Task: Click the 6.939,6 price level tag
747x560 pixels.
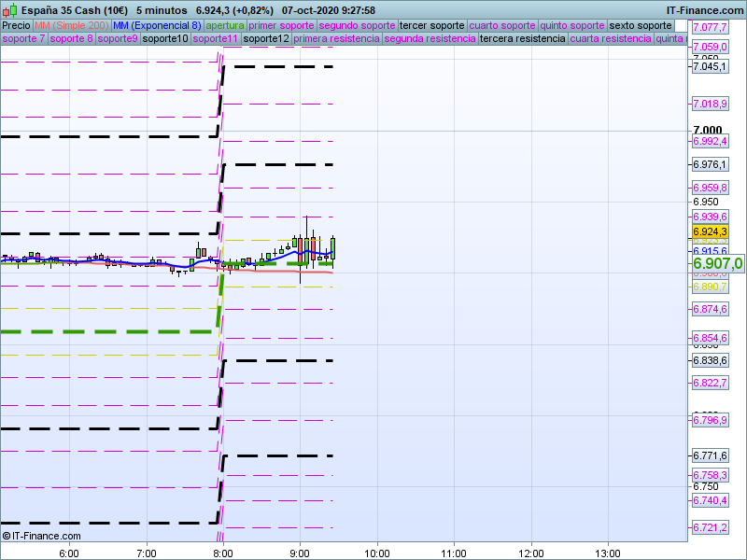Action: coord(710,217)
